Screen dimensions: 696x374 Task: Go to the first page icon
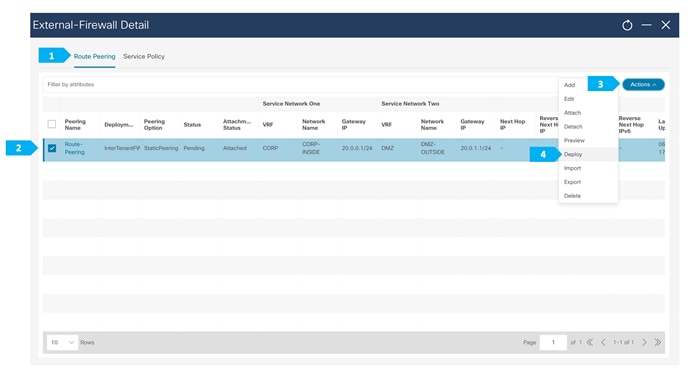(590, 343)
